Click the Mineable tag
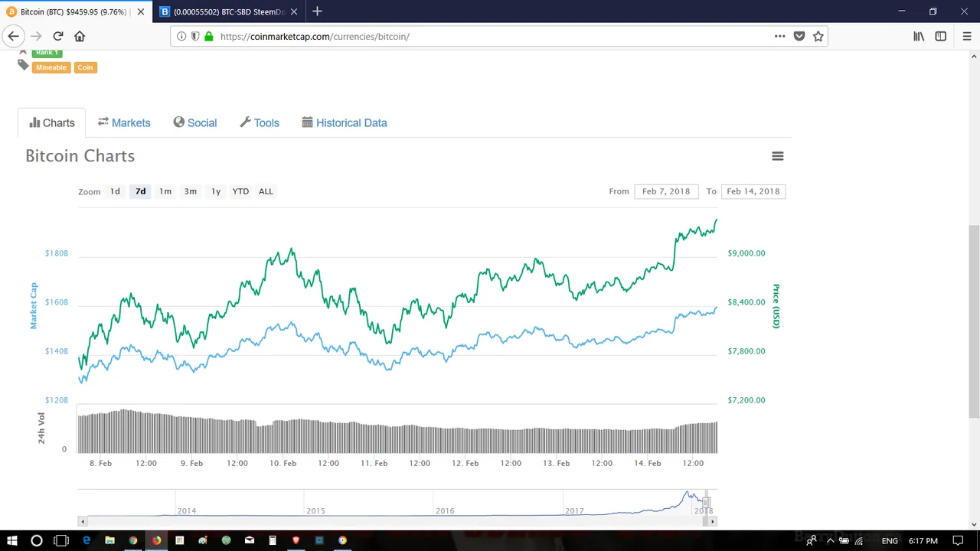This screenshot has height=551, width=980. (x=51, y=67)
